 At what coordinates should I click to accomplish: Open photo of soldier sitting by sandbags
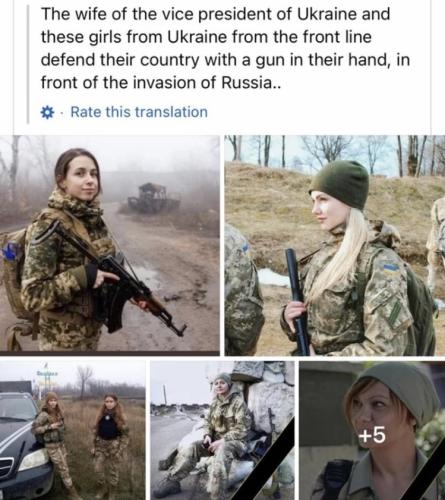222,430
